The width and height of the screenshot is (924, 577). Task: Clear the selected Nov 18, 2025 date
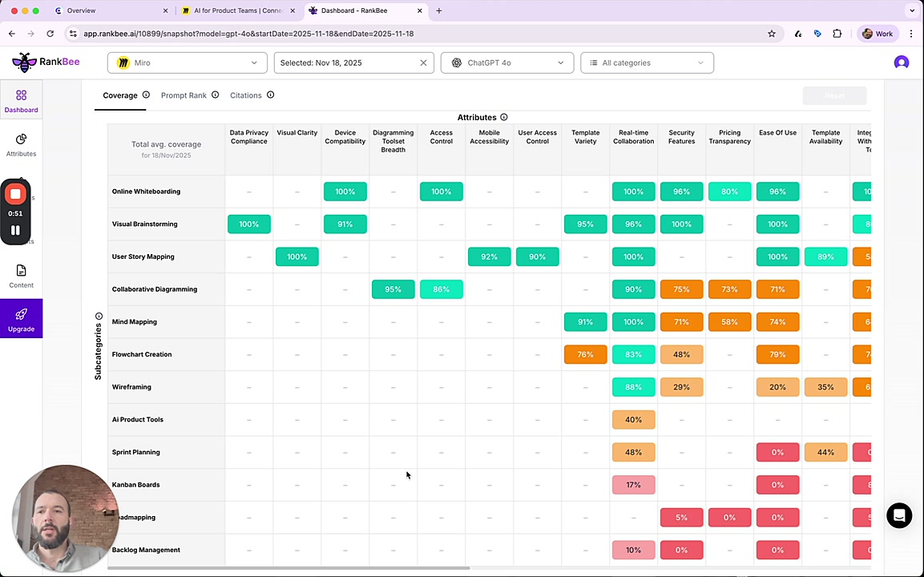tap(423, 63)
